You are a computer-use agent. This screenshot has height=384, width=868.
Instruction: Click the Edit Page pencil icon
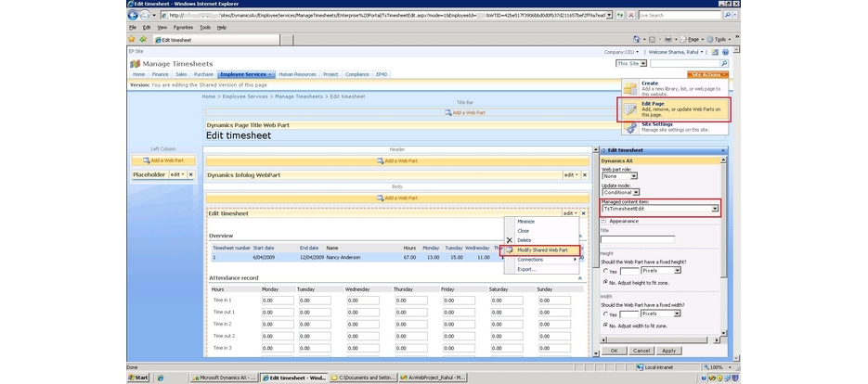point(630,109)
